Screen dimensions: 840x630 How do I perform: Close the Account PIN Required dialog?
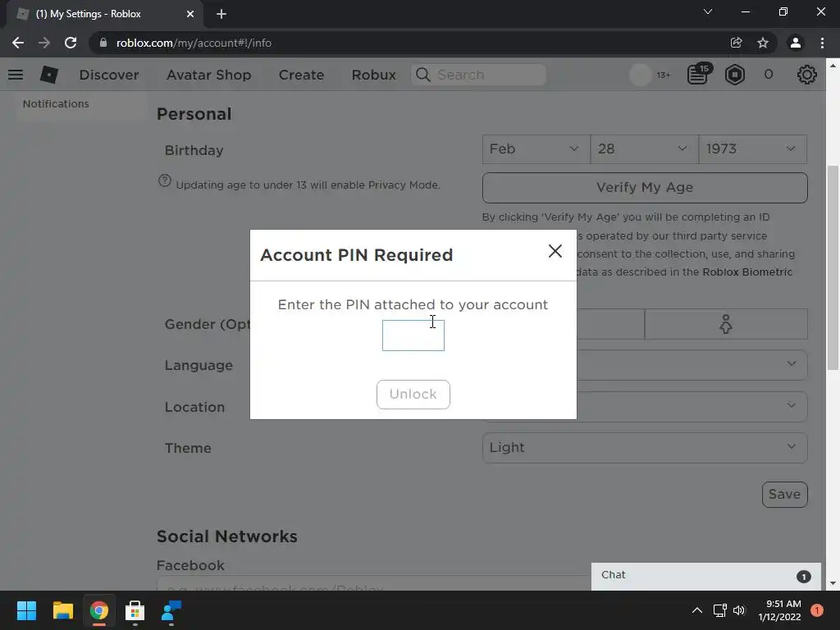pos(555,251)
